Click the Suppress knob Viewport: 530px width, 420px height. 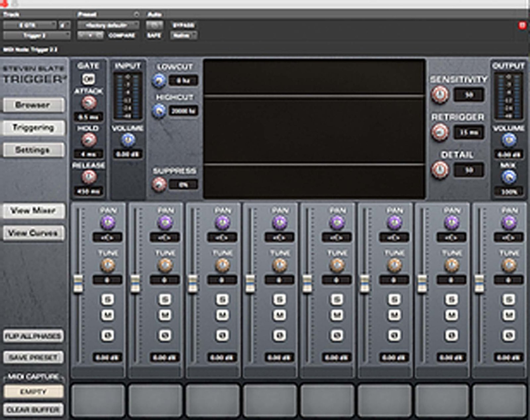(x=159, y=184)
